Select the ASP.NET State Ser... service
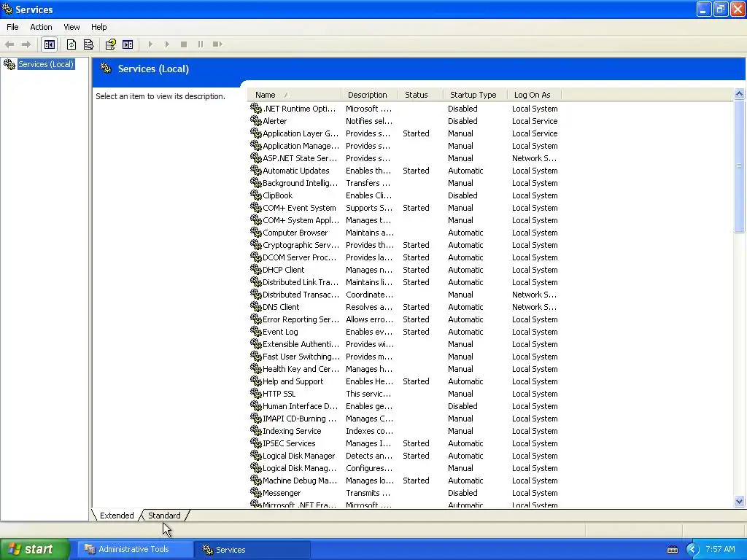Image resolution: width=747 pixels, height=560 pixels. (x=300, y=158)
